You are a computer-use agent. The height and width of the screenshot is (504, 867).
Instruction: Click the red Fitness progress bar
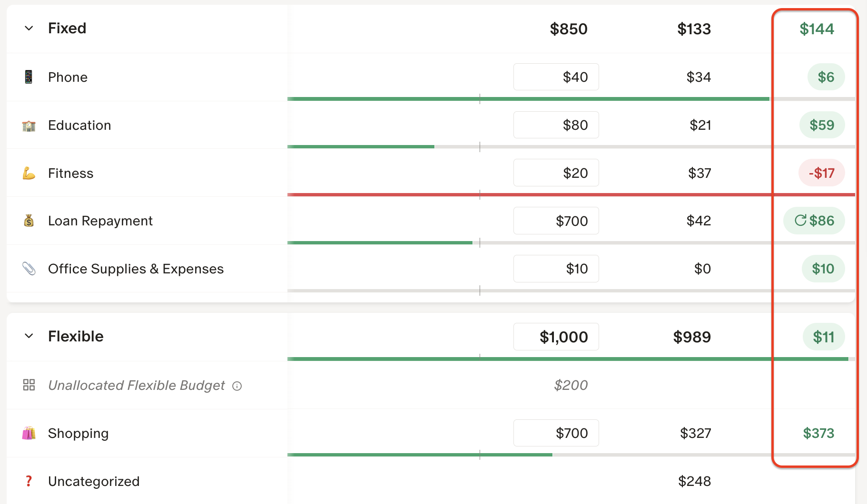click(523, 194)
